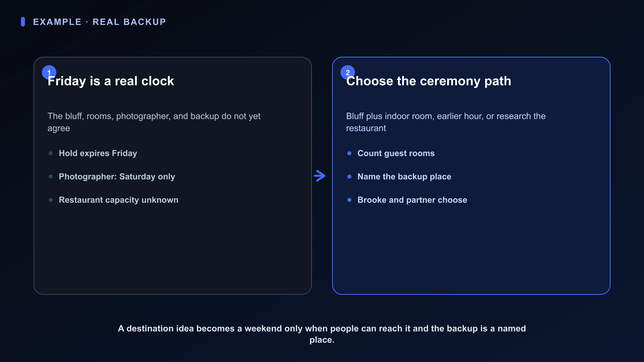Click the 'Hold expires Friday' list item
The width and height of the screenshot is (644, 362).
coord(98,153)
